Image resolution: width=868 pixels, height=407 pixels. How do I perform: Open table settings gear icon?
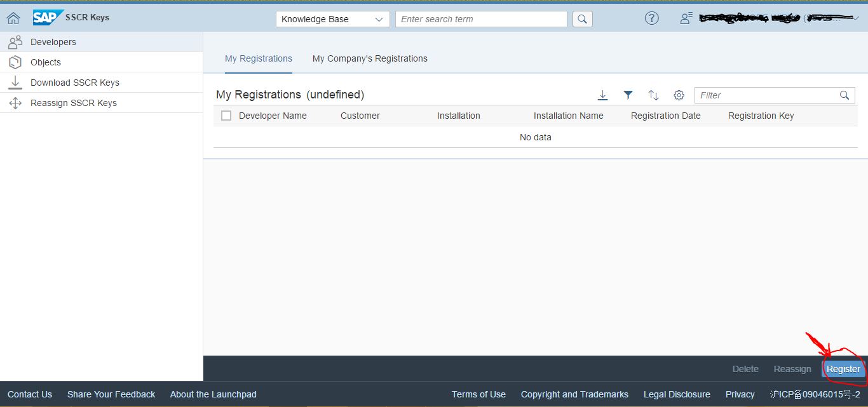click(679, 95)
